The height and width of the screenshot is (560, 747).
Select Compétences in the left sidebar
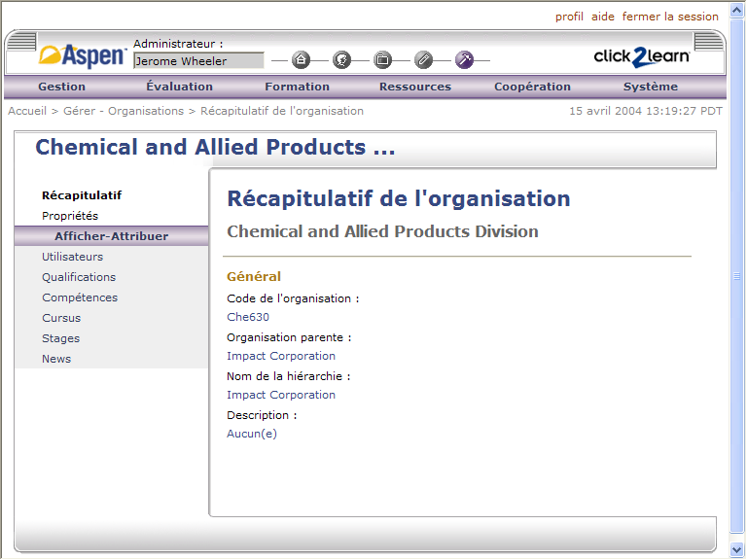coord(80,297)
